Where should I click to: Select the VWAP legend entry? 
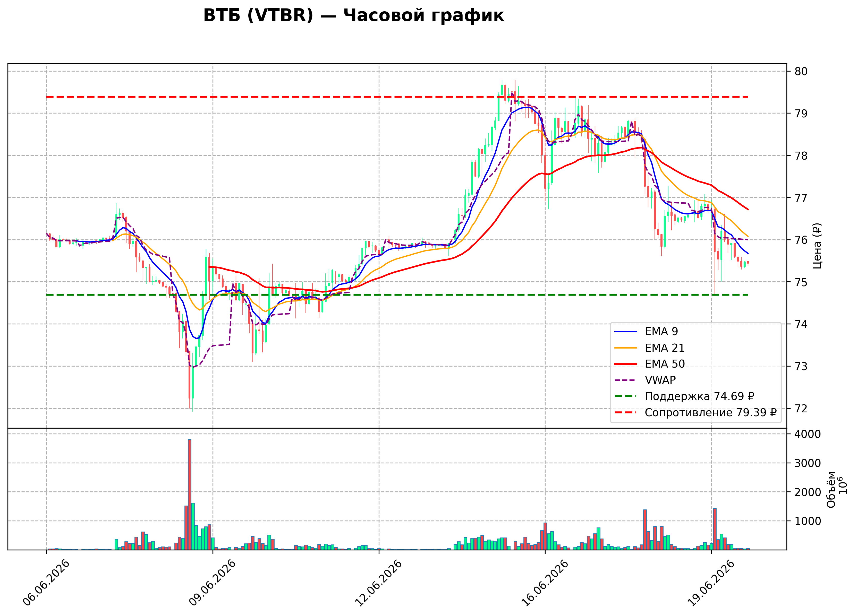(x=645, y=380)
